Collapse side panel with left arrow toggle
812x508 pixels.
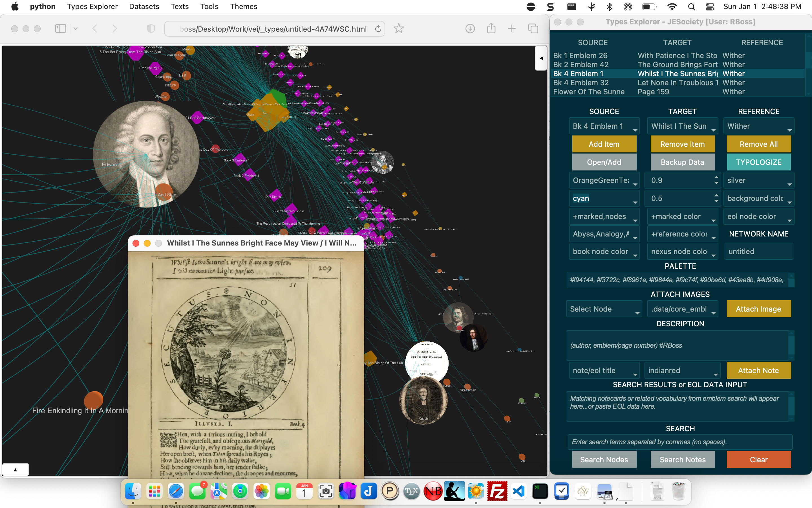pos(541,58)
